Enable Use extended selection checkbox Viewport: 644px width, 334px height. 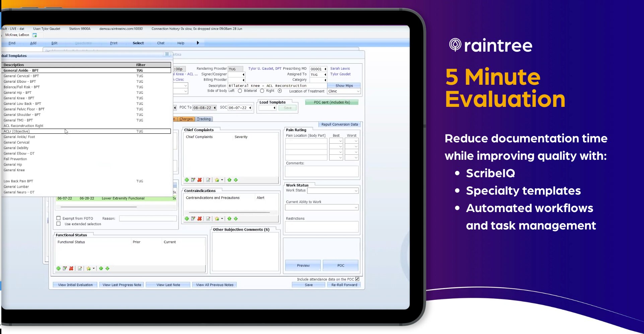[59, 224]
